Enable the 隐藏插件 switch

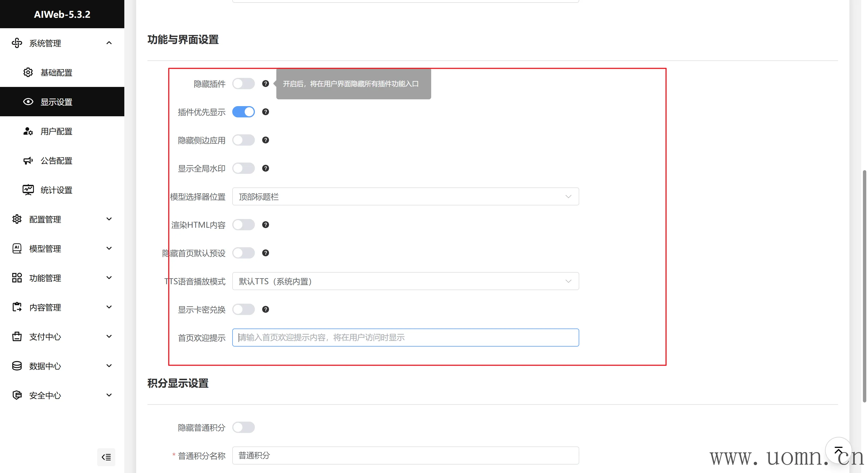tap(243, 84)
